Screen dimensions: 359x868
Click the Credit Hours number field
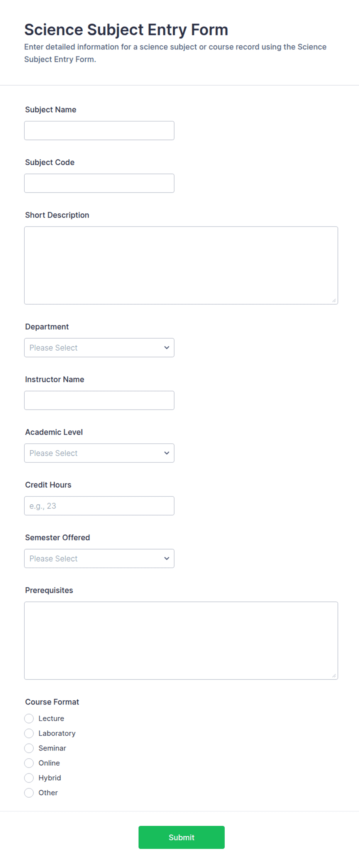click(99, 506)
